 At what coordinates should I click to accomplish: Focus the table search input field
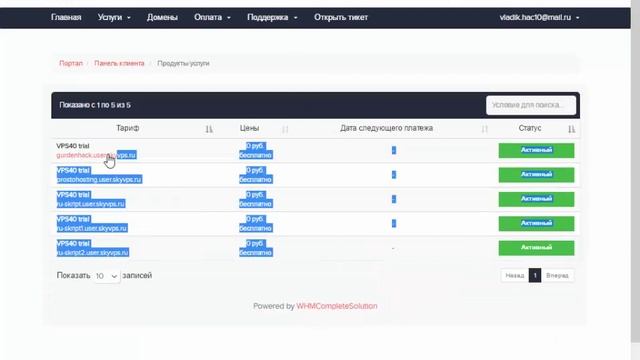[531, 105]
